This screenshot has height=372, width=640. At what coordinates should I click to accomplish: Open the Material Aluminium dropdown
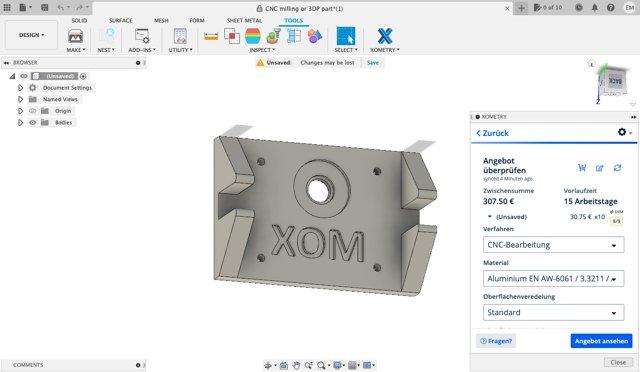tap(553, 278)
